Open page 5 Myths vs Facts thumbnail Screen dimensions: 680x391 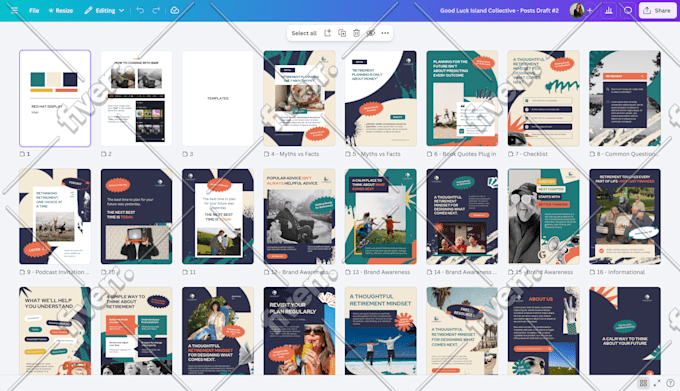coord(381,98)
